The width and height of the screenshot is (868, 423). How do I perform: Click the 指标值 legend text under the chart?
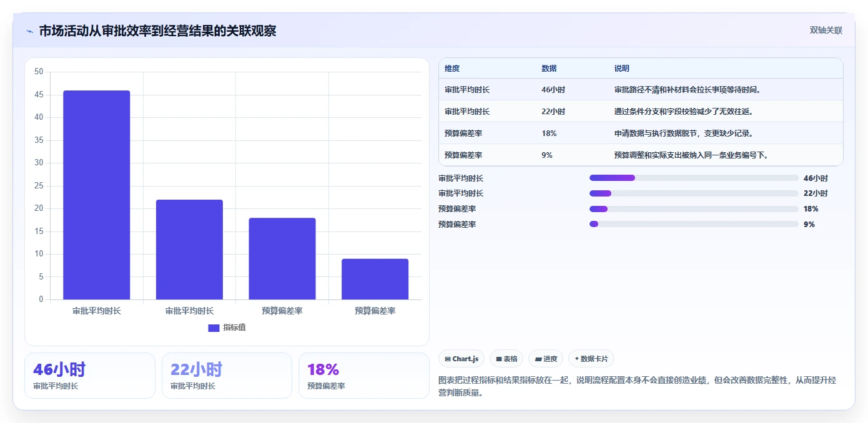(x=234, y=328)
